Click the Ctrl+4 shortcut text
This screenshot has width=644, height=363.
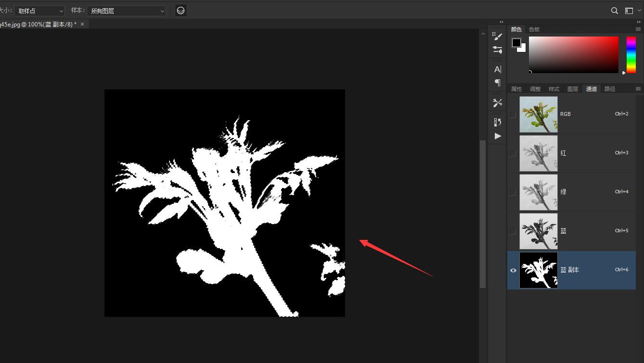point(621,192)
